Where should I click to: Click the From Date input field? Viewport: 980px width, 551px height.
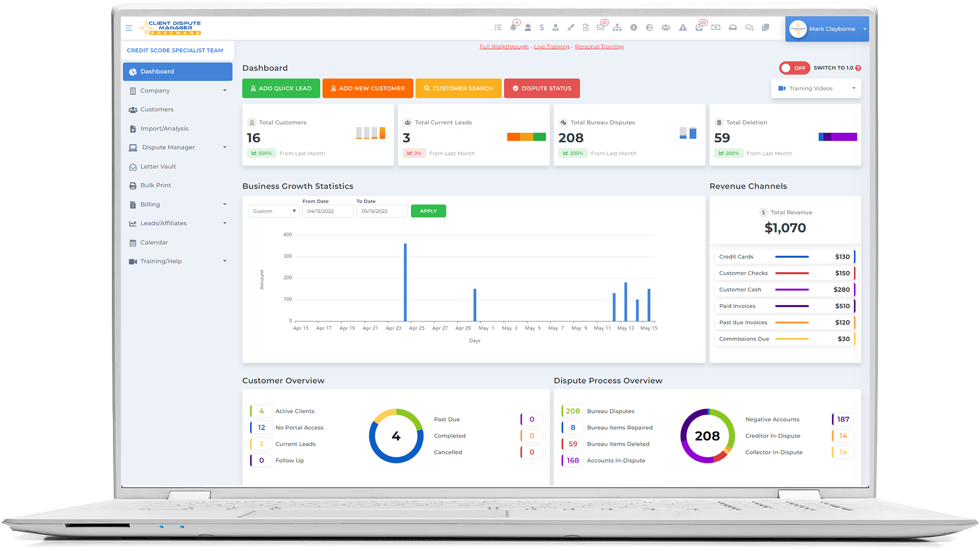click(327, 211)
